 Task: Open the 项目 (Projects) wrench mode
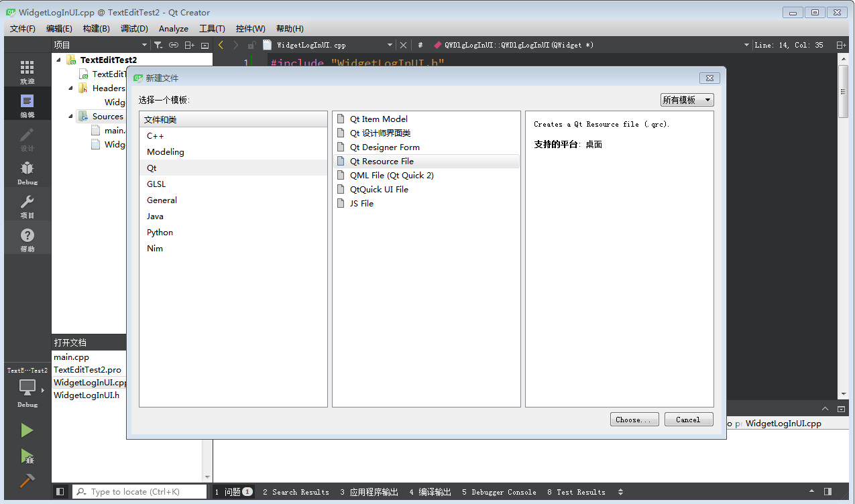pyautogui.click(x=27, y=206)
